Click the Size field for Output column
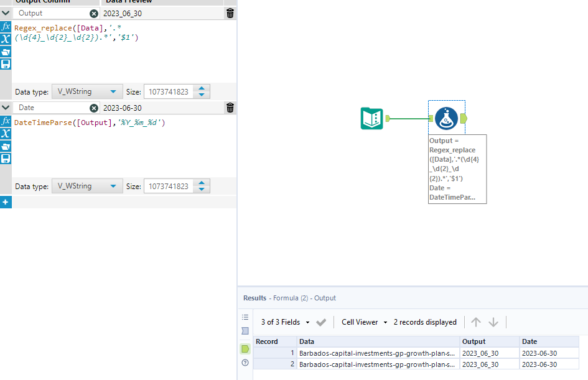 coord(169,92)
